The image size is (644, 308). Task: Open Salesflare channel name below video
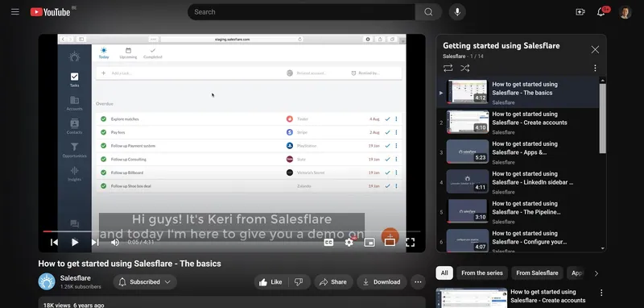pos(76,278)
